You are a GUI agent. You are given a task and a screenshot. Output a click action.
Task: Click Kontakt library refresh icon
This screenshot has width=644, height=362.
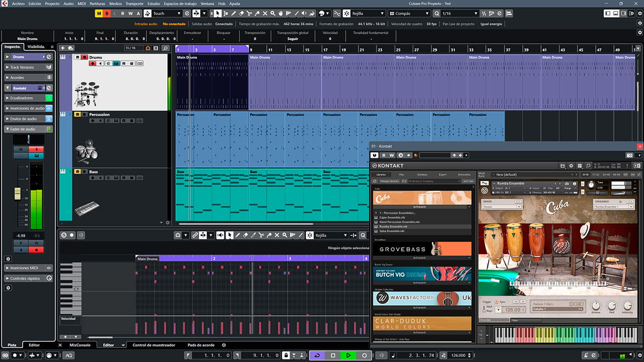pos(375,181)
